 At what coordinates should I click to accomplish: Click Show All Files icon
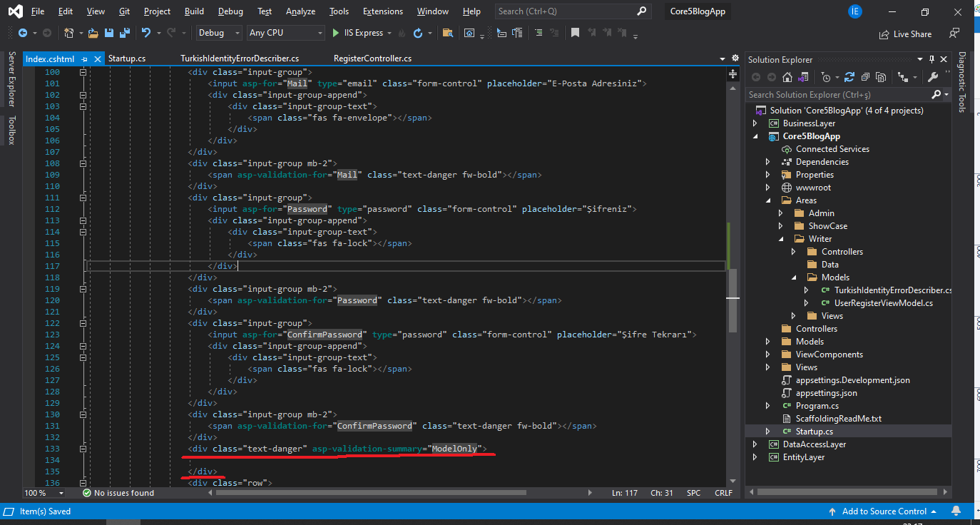click(881, 77)
